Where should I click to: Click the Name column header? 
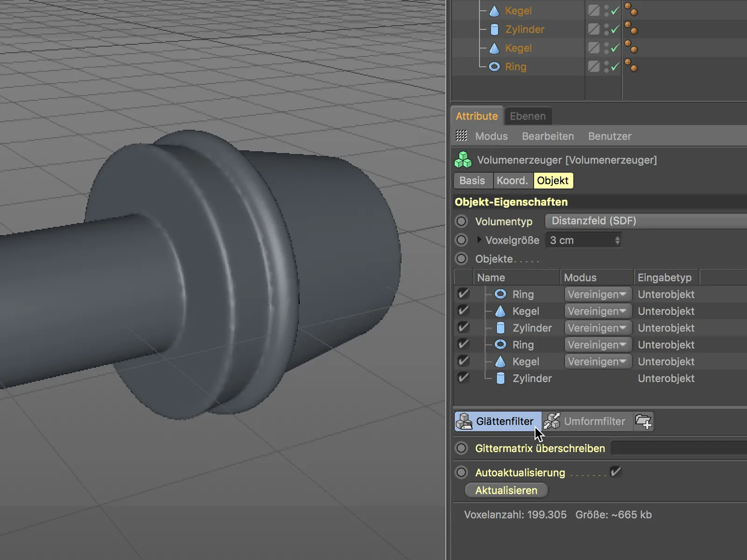coord(516,278)
